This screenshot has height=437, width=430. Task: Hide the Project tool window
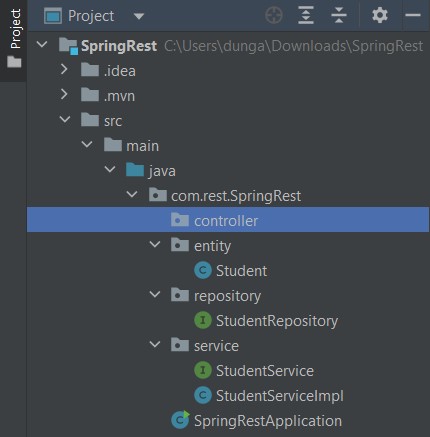tap(413, 15)
